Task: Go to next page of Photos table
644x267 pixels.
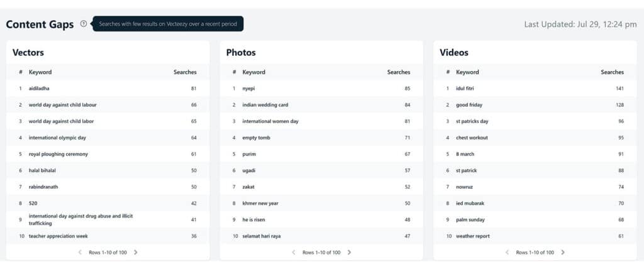Action: pos(349,252)
